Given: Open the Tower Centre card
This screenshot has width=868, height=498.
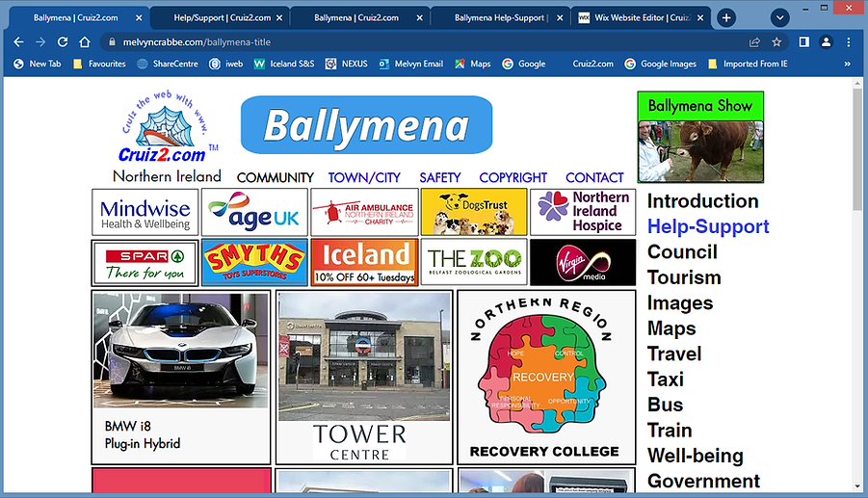Looking at the screenshot, I should [364, 378].
